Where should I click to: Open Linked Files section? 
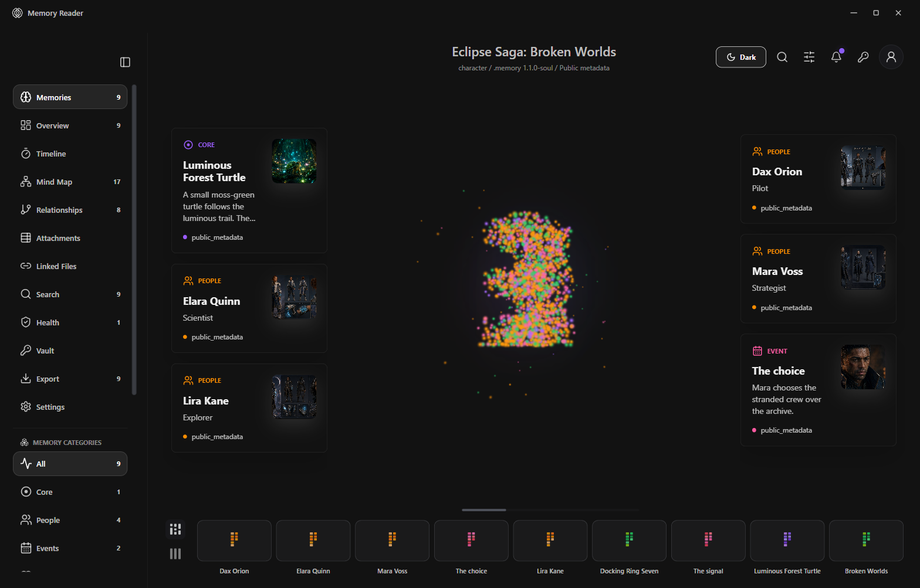click(x=70, y=266)
